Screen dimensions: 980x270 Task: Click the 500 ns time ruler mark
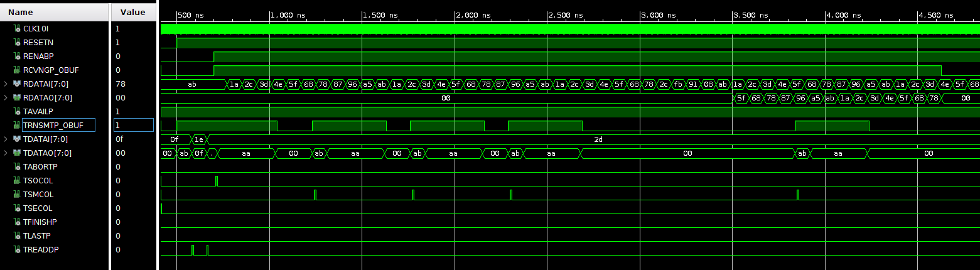point(191,14)
